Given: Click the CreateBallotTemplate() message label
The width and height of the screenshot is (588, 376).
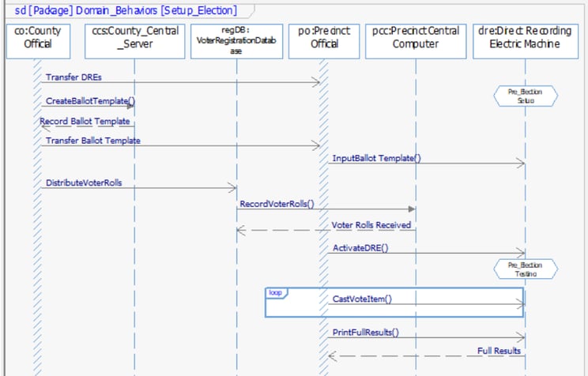Looking at the screenshot, I should 90,101.
